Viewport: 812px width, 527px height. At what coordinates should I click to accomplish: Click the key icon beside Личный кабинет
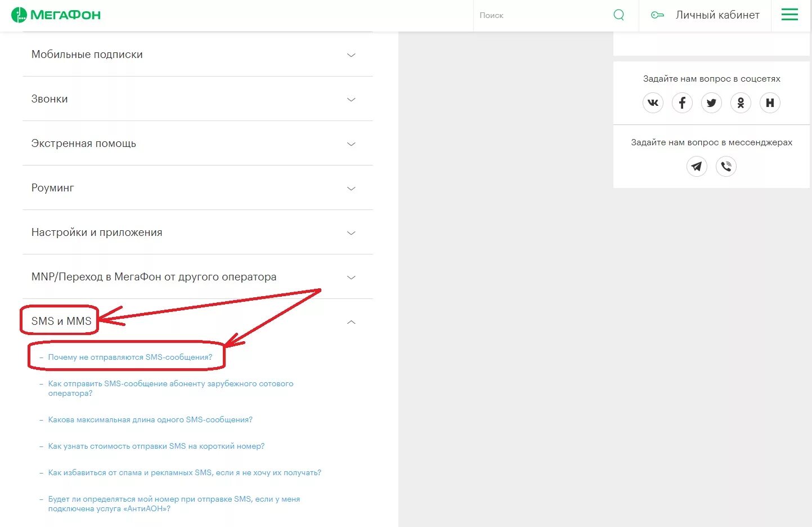click(657, 15)
